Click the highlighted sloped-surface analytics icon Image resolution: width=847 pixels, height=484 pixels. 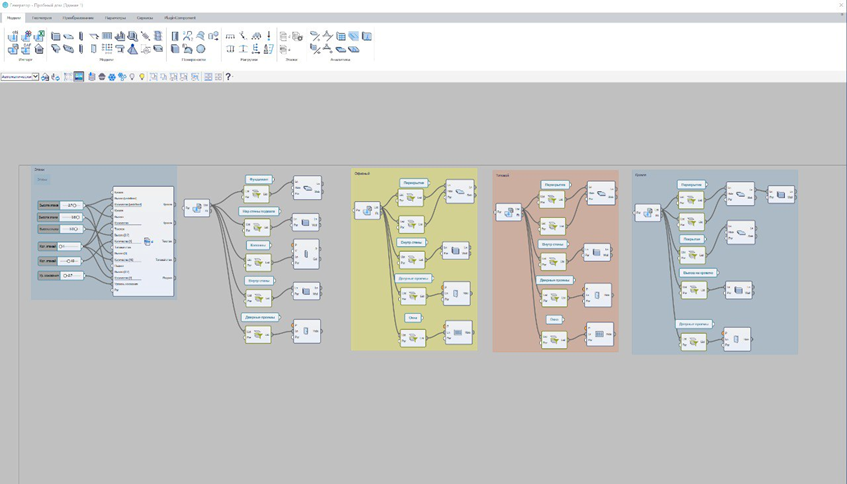[354, 36]
